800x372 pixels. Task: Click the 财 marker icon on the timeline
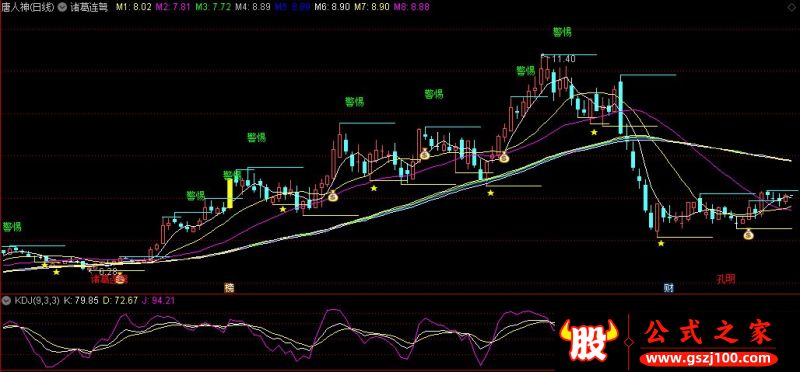click(668, 287)
